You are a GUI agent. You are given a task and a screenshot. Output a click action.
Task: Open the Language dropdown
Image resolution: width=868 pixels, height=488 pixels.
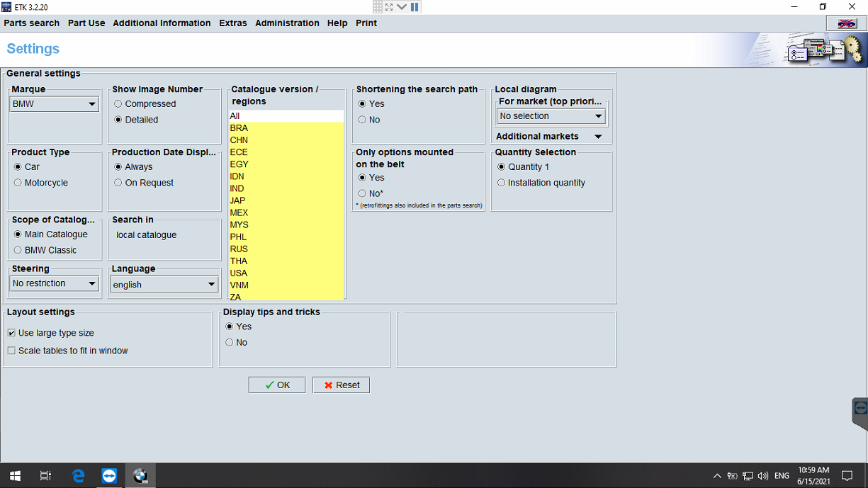[164, 285]
